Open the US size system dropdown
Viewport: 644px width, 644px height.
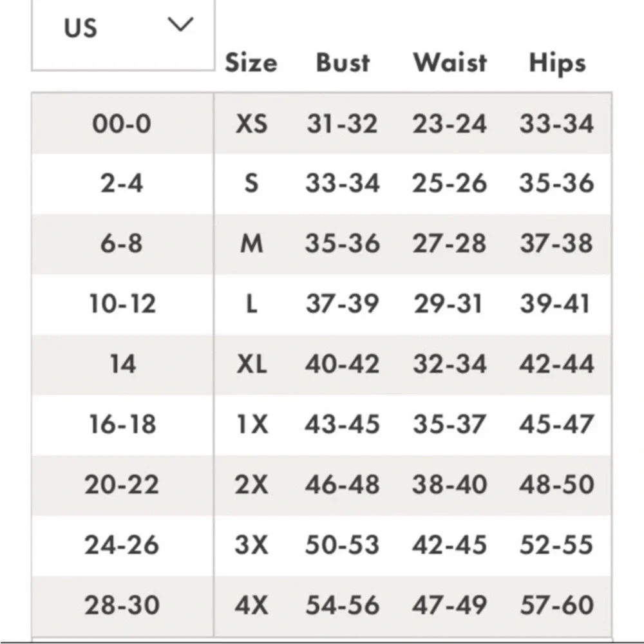123,35
